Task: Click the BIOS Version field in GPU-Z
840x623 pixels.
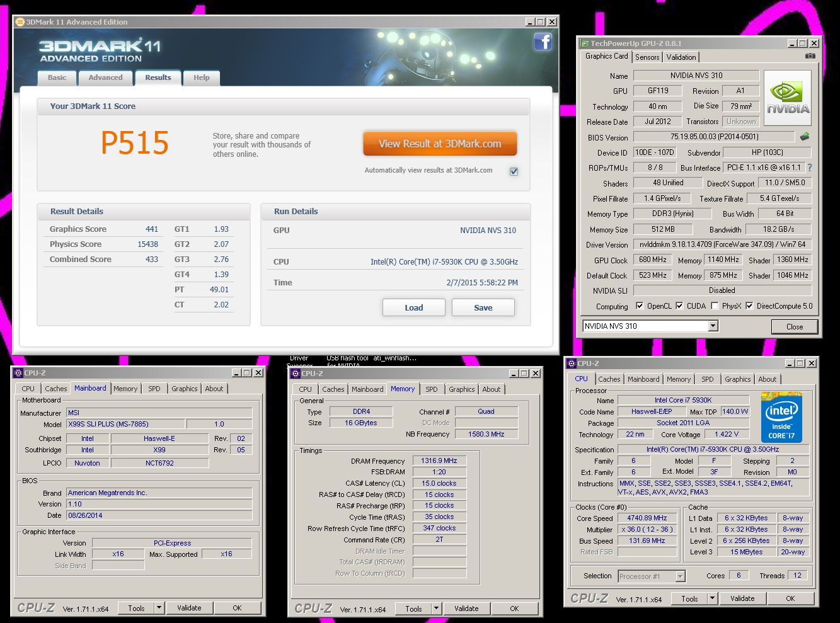Action: click(715, 137)
